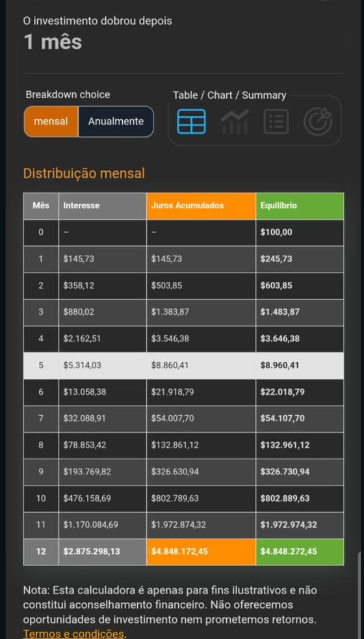The height and width of the screenshot is (639, 364).
Task: Select the highlighted month 5 row
Action: pos(184,366)
